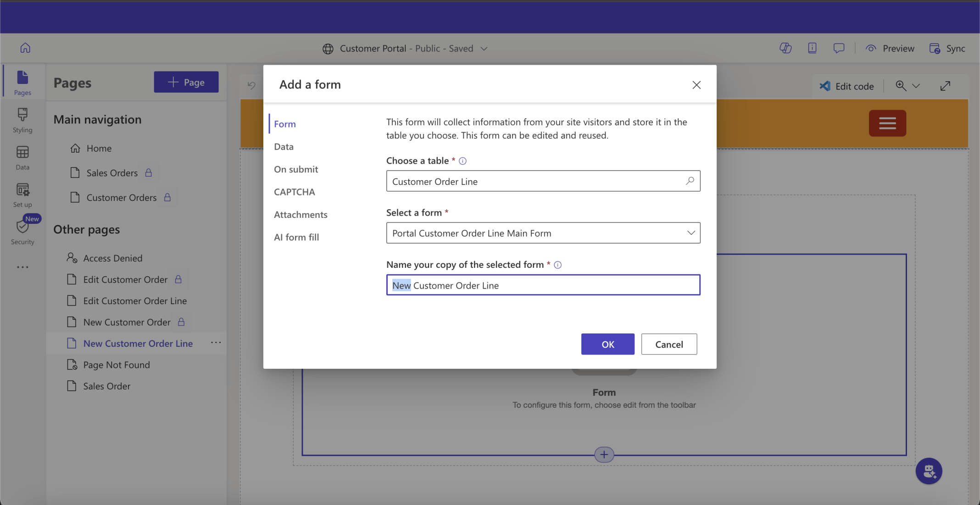Switch to the On submit tab
Viewport: 980px width, 505px height.
pyautogui.click(x=296, y=169)
